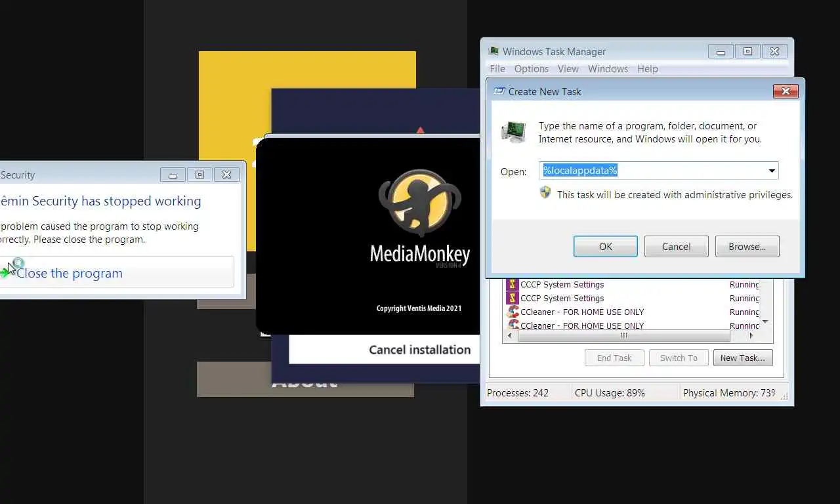Click the Task Manager resize grip corner
The image size is (840, 504).
point(784,396)
